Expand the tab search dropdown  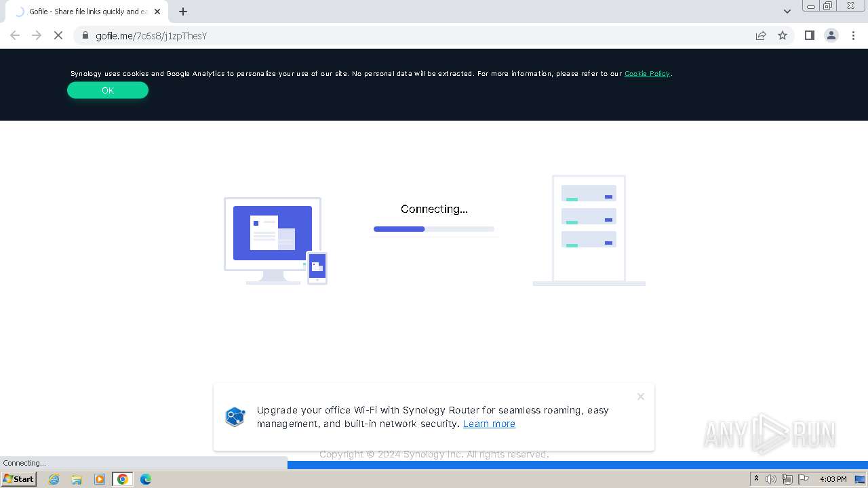[x=787, y=12]
